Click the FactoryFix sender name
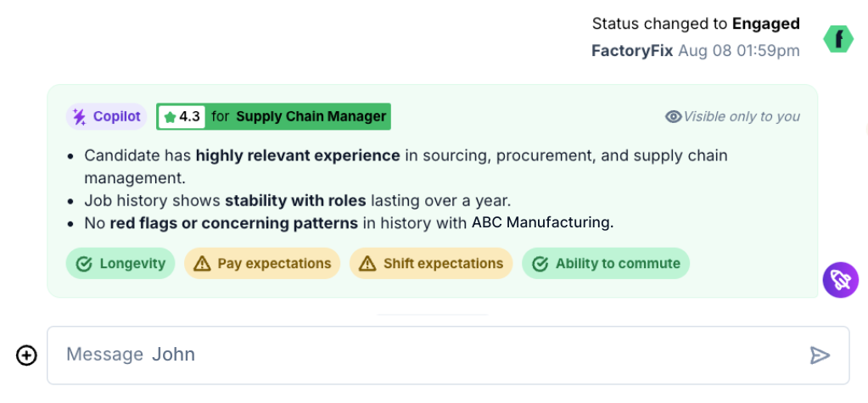The image size is (868, 403). pos(632,51)
